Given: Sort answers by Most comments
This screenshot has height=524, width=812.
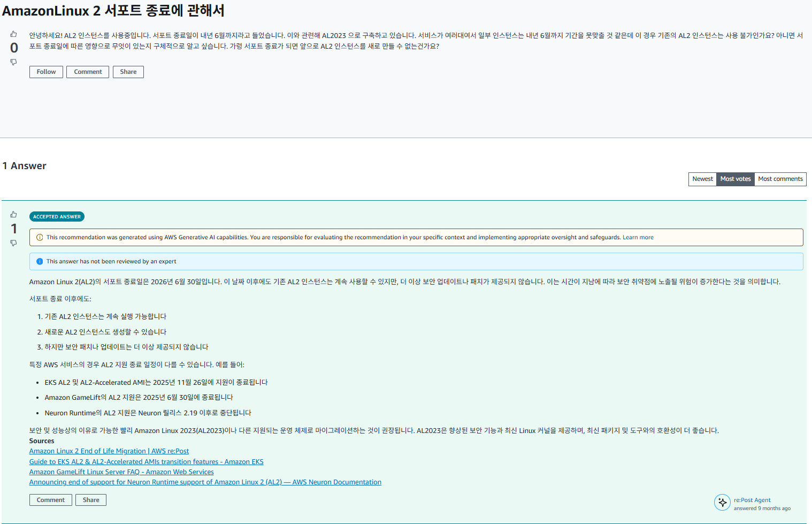Looking at the screenshot, I should (780, 179).
